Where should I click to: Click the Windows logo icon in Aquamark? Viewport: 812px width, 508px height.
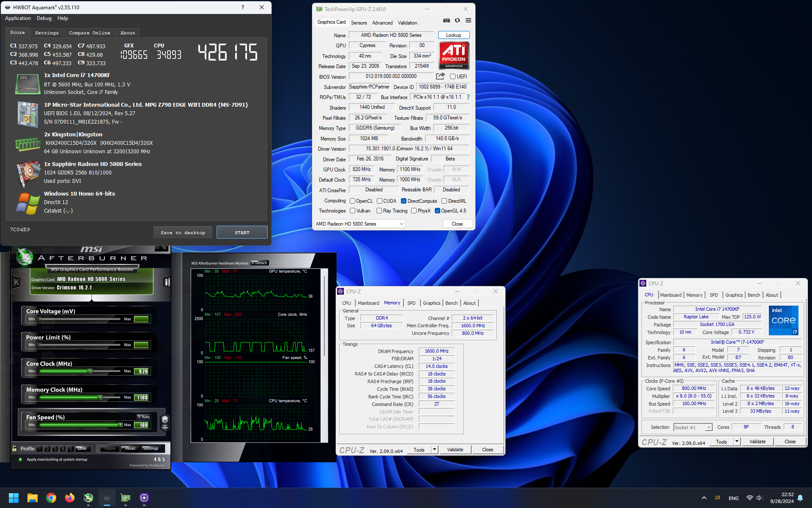[27, 203]
